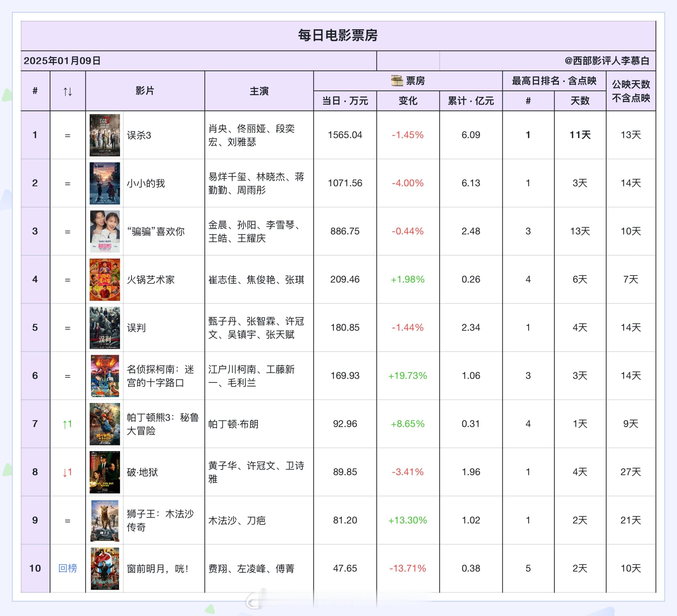Click the cast cell 费翔、左凌峰、傅菁
This screenshot has width=677, height=616.
pyautogui.click(x=251, y=569)
